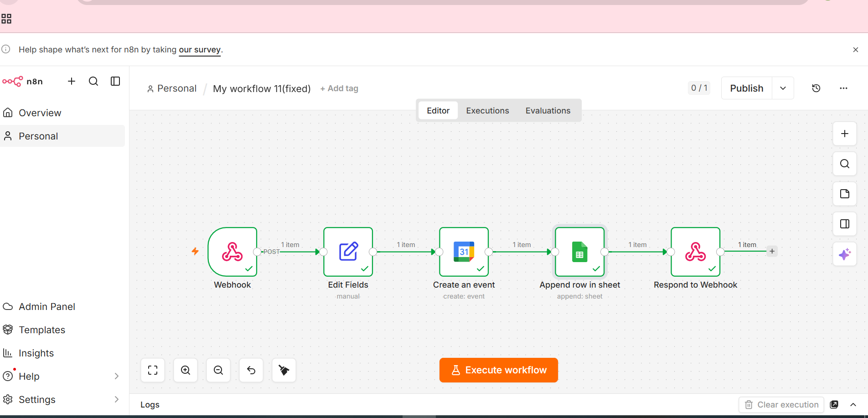The height and width of the screenshot is (418, 868).
Task: Open workflow version history
Action: (x=816, y=88)
